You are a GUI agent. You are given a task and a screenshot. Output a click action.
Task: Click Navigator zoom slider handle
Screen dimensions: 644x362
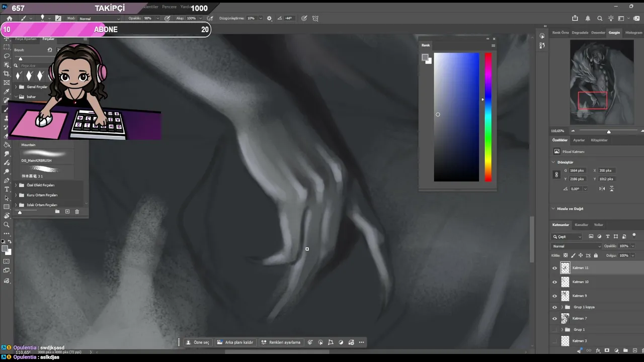(x=608, y=132)
